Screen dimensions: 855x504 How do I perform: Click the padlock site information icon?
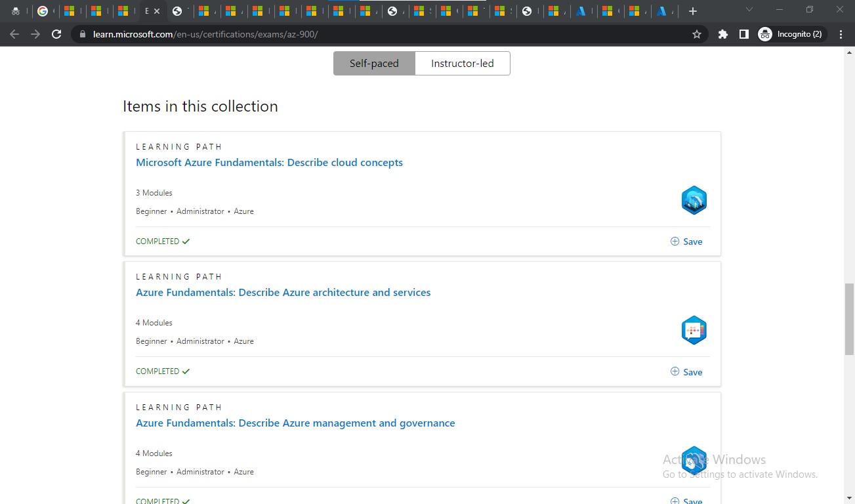point(83,34)
